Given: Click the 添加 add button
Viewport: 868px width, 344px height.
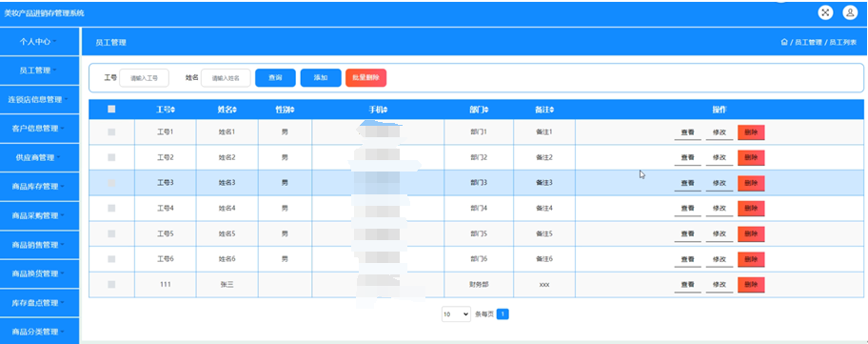Looking at the screenshot, I should tap(321, 78).
